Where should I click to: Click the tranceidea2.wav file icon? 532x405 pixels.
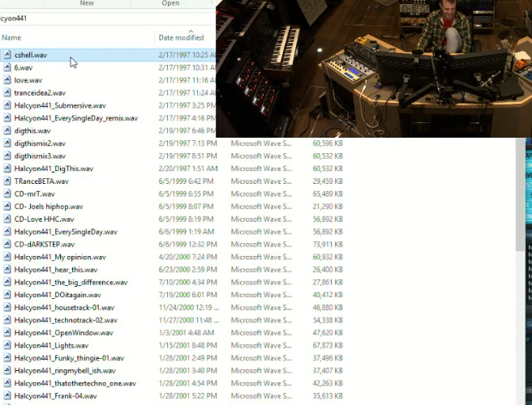click(7, 93)
